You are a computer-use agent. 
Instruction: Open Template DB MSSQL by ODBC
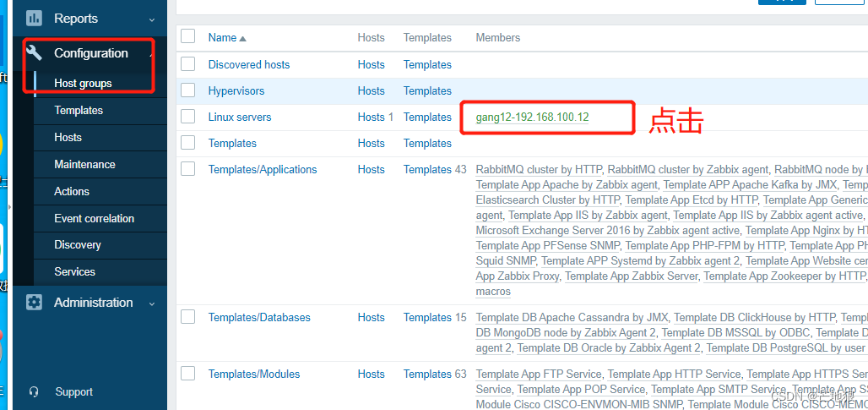coord(736,332)
